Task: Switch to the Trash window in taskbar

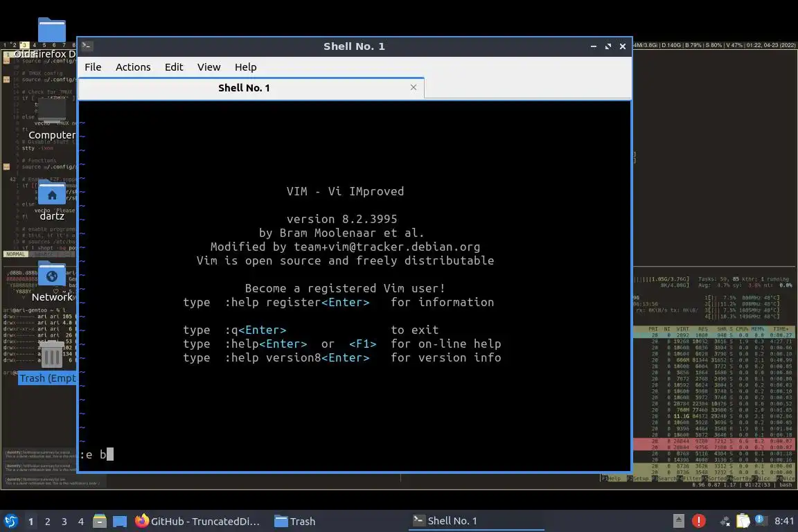Action: 295,522
